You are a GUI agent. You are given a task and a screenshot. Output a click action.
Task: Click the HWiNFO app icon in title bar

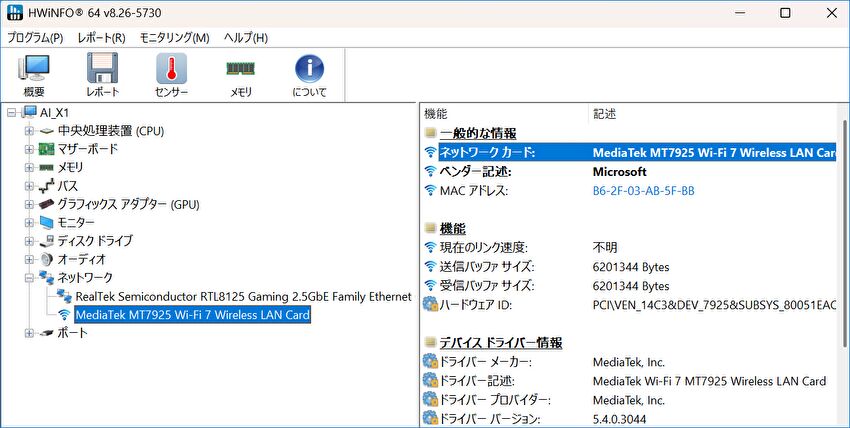click(x=15, y=12)
